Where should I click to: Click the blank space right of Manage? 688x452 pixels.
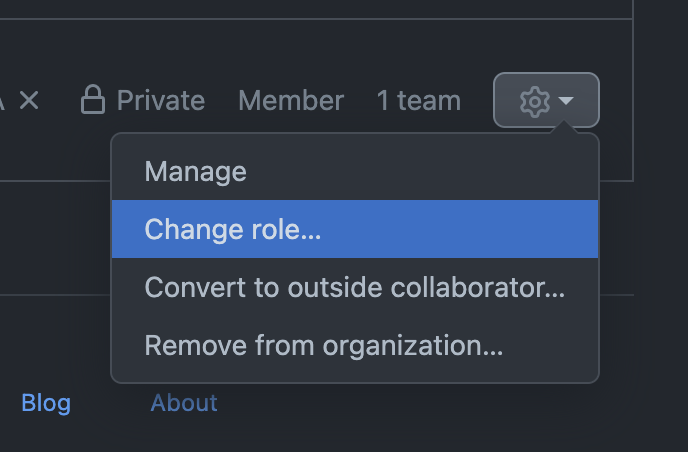click(x=421, y=171)
